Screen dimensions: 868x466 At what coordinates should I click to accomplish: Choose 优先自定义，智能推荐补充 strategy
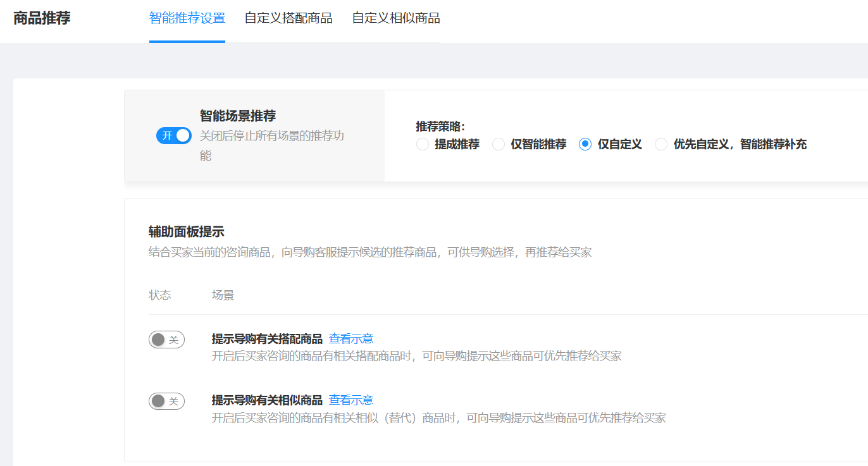(661, 144)
